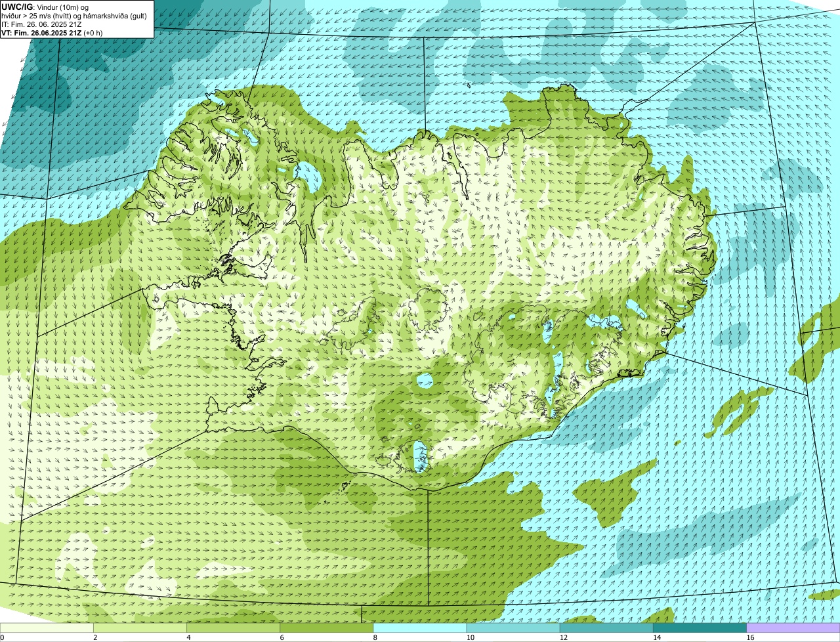Click the 'IT: Fim. 26. 06. 2025 21Z' line
840x642 pixels.
(x=41, y=24)
